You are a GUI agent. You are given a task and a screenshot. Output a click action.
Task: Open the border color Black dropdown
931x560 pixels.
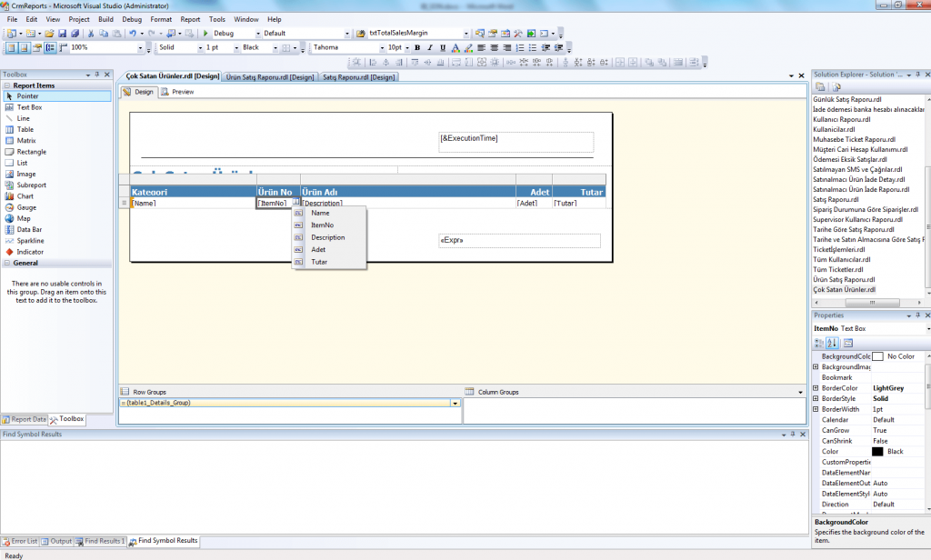pyautogui.click(x=275, y=47)
